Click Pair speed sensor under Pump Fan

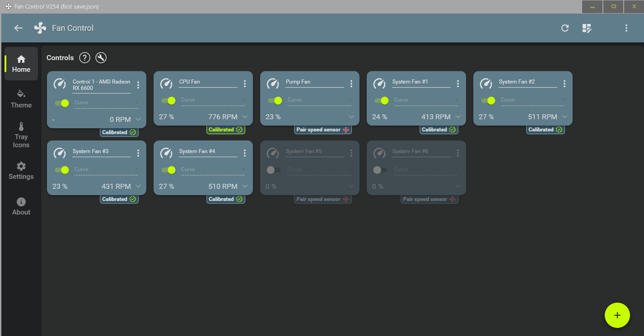[323, 130]
